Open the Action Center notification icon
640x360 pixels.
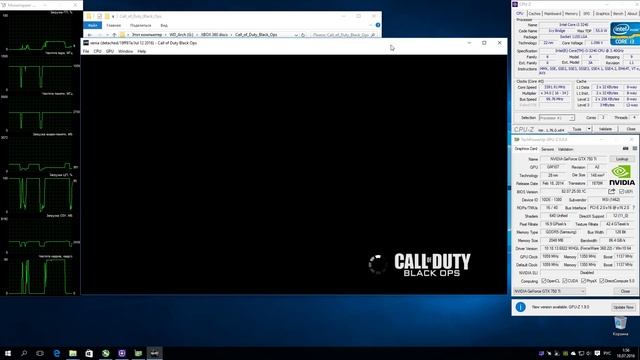tap(597, 353)
